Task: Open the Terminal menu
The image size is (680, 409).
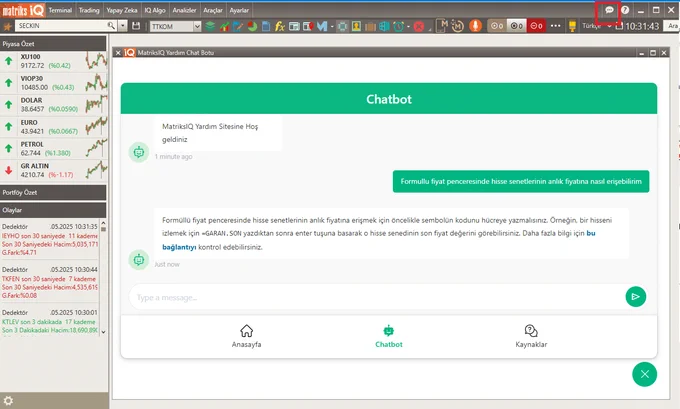Action: (60, 10)
